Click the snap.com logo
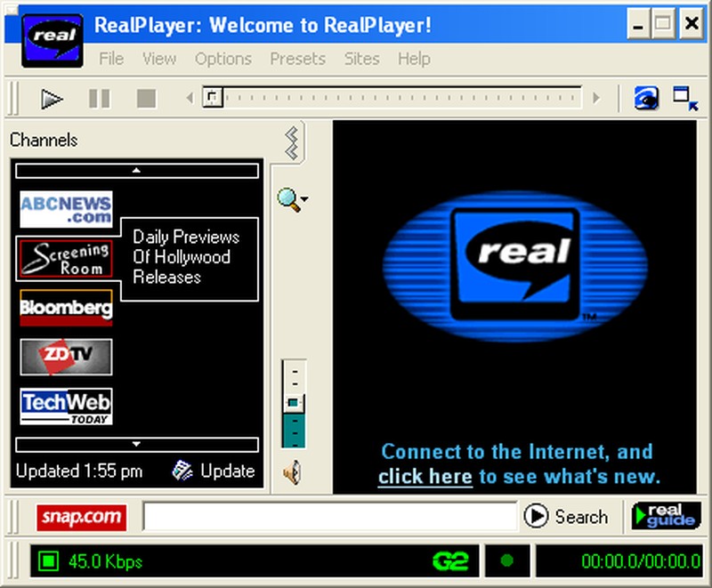The height and width of the screenshot is (588, 712). point(81,517)
